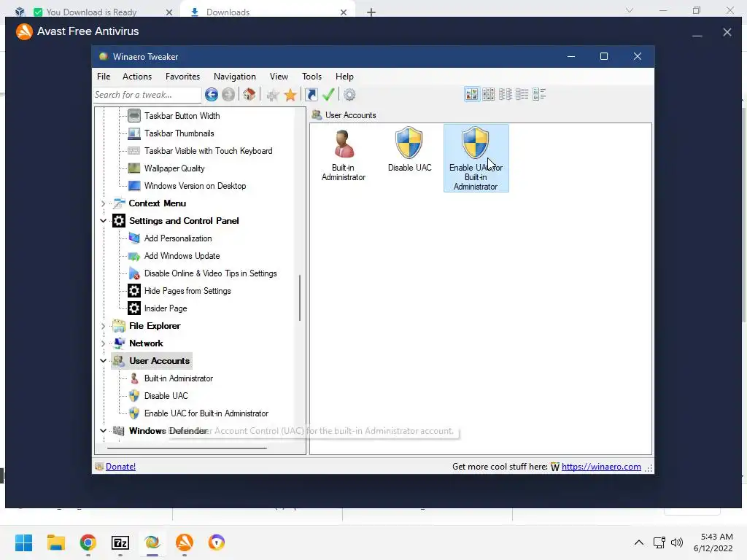Image resolution: width=747 pixels, height=560 pixels.
Task: Collapse the Windows Defender tree node
Action: coord(103,431)
